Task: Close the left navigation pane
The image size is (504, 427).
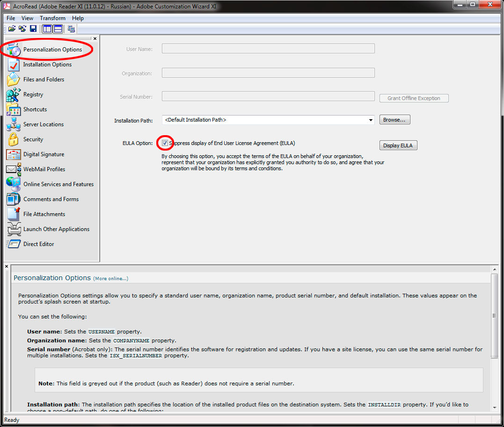Action: point(95,38)
